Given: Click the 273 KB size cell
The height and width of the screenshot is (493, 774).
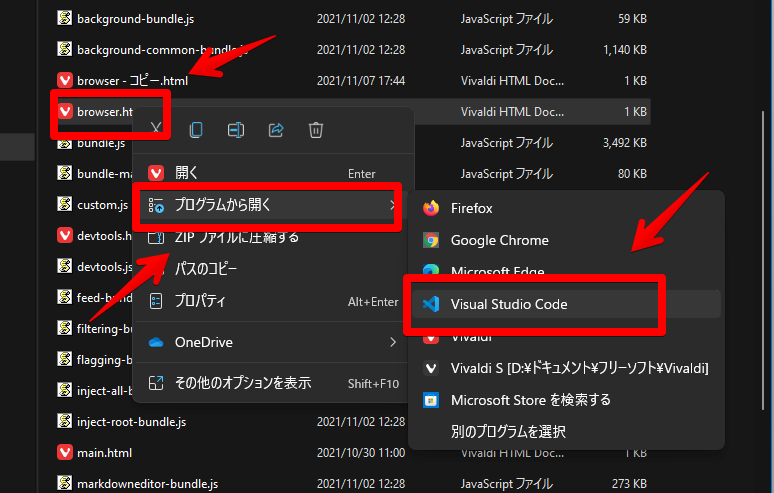Looking at the screenshot, I should [x=629, y=484].
